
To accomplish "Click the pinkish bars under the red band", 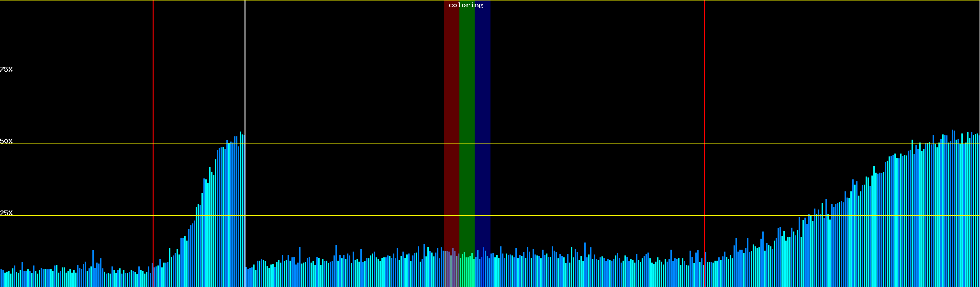I will point(451,270).
